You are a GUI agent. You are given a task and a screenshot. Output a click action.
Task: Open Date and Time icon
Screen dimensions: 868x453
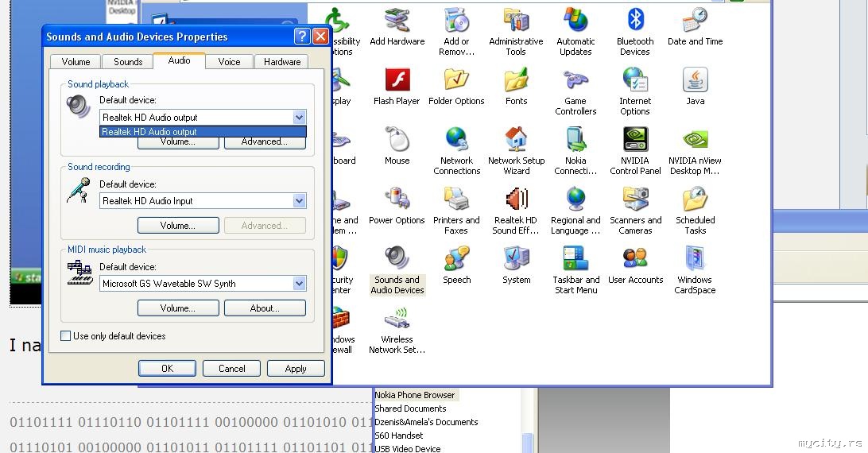696,26
